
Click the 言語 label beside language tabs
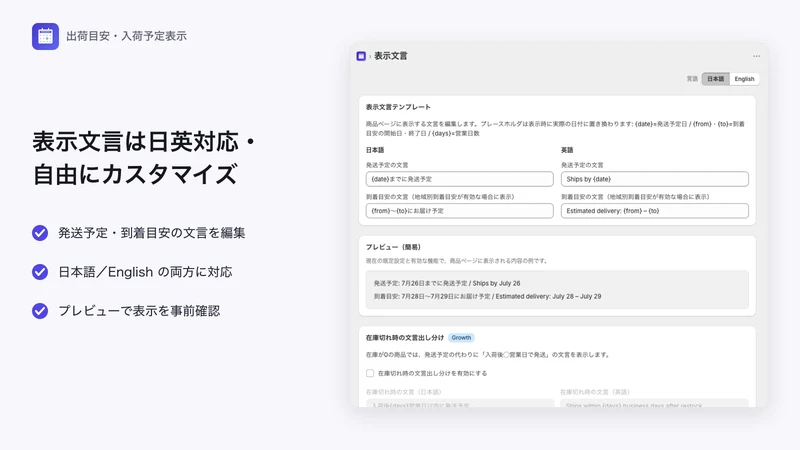[x=692, y=79]
